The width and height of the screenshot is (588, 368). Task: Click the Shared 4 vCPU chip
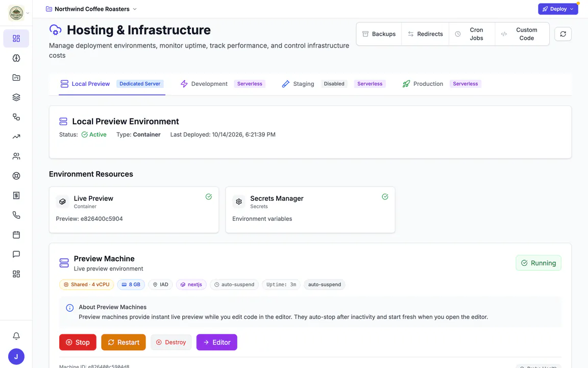[87, 285]
